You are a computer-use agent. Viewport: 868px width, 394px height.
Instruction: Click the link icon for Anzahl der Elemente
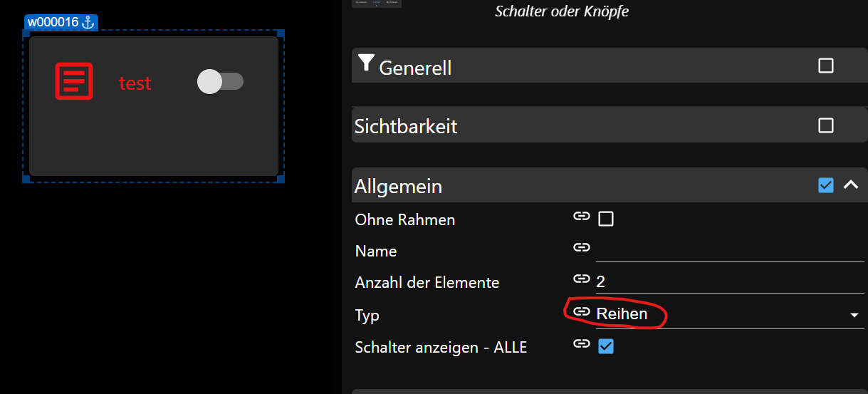pos(582,279)
